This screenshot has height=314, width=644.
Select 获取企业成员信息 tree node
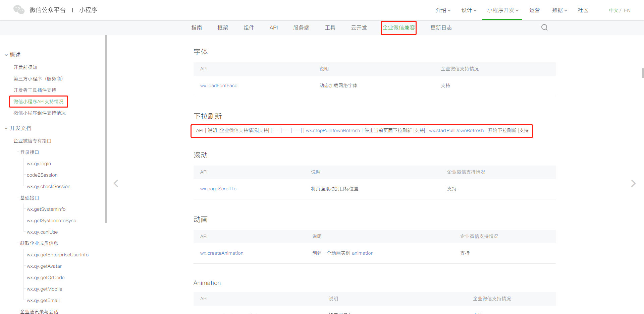tap(39, 243)
